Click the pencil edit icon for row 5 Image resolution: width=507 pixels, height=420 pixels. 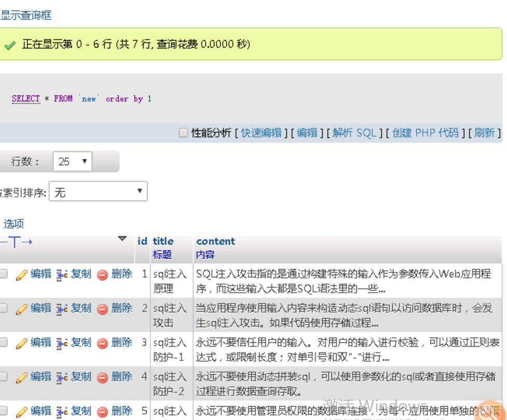click(21, 412)
